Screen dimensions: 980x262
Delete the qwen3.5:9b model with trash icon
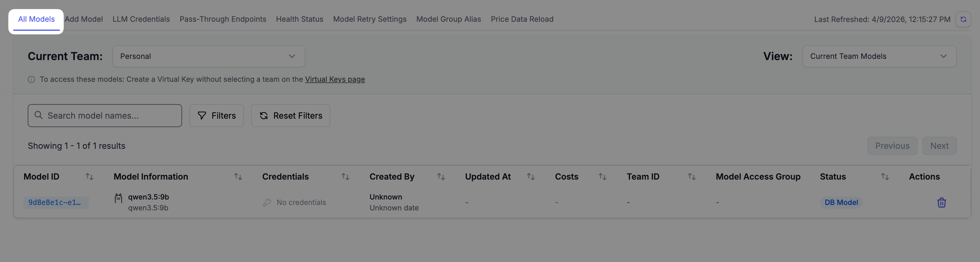pos(941,202)
